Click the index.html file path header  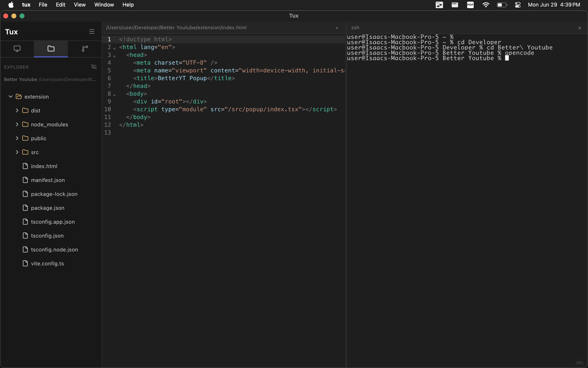[x=176, y=28]
